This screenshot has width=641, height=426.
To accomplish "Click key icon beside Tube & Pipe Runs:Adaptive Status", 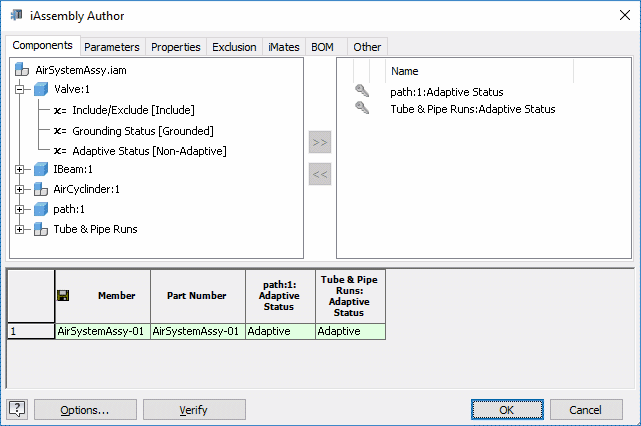I will 362,108.
